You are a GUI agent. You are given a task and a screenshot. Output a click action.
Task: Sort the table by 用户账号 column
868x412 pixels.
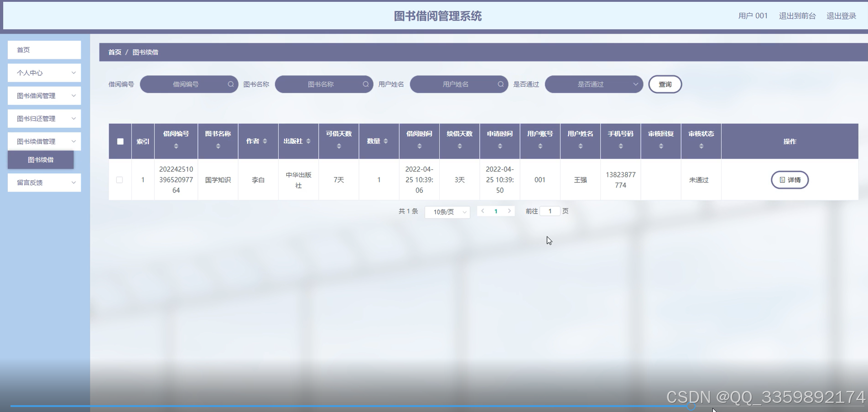(540, 146)
